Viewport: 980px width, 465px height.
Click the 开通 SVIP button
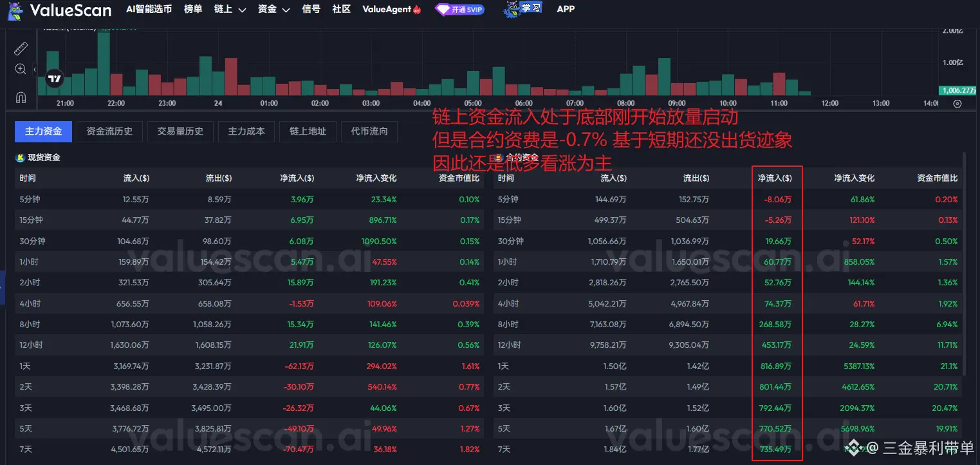tap(460, 10)
